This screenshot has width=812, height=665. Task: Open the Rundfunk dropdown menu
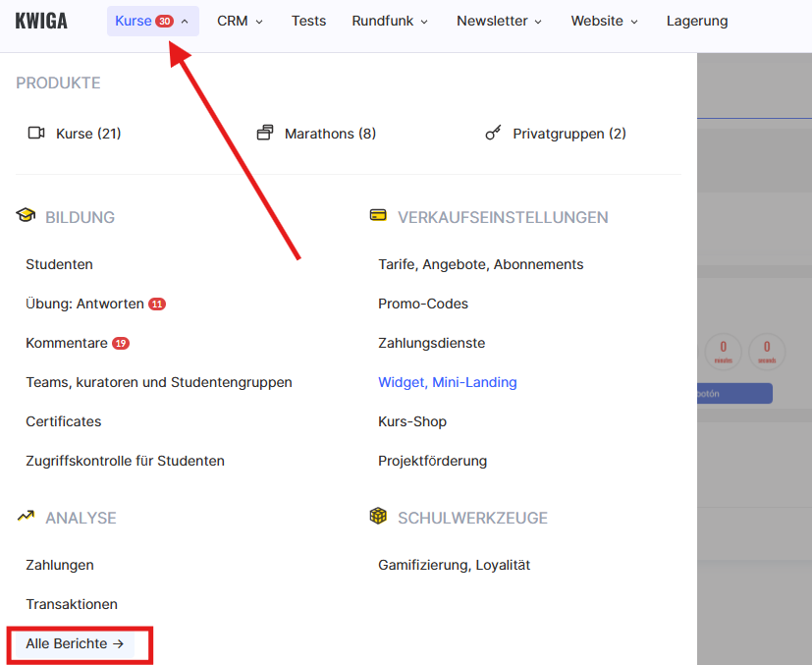point(390,21)
